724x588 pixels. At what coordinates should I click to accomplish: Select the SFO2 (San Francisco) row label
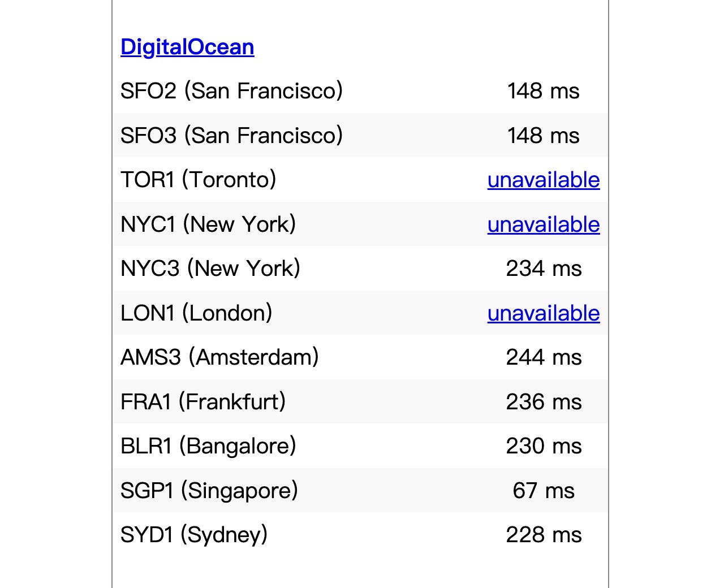tap(232, 91)
